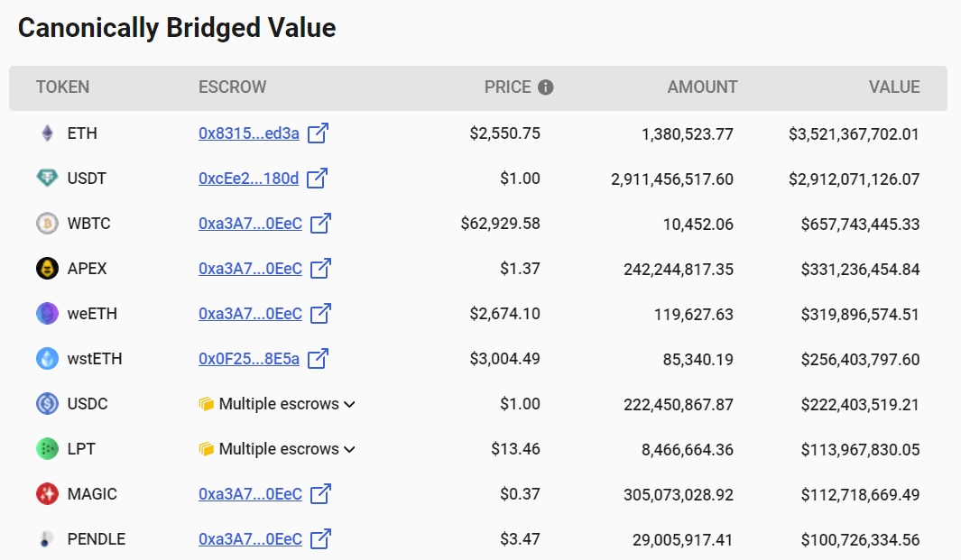Open WBTC escrow external link icon
The width and height of the screenshot is (961, 560).
[x=320, y=224]
